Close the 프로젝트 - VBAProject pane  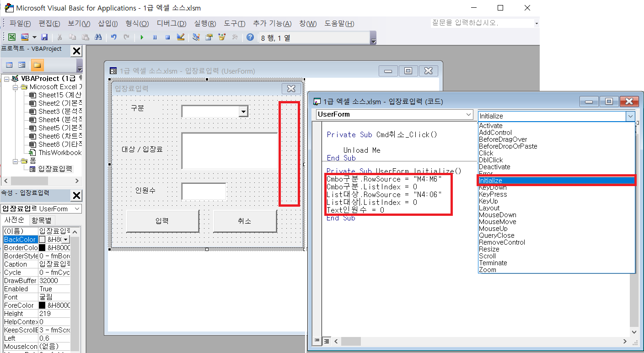pyautogui.click(x=77, y=51)
